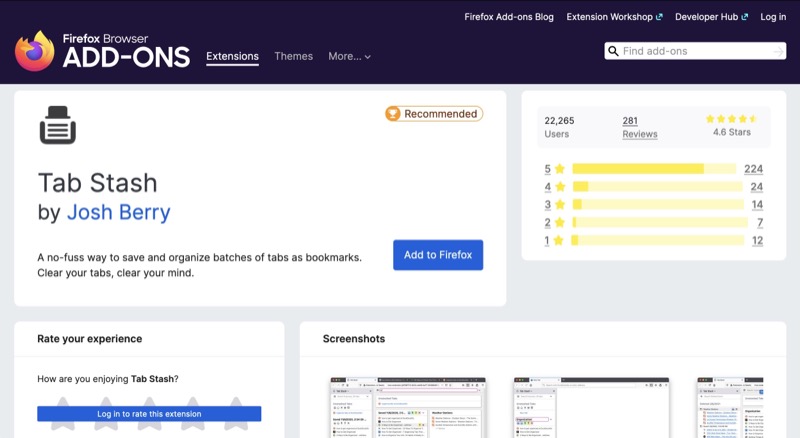Click the Firefox logo icon
Screen dimensions: 800x438
pyautogui.click(x=35, y=51)
